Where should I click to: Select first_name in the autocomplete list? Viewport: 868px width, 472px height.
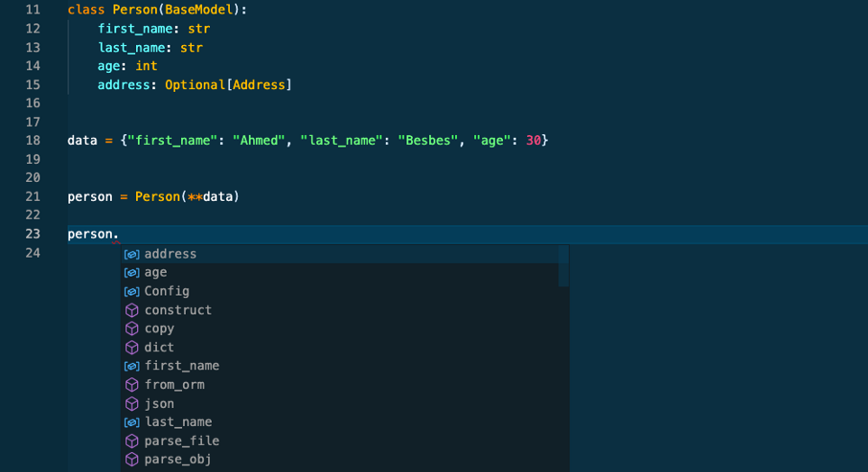pyautogui.click(x=340, y=366)
